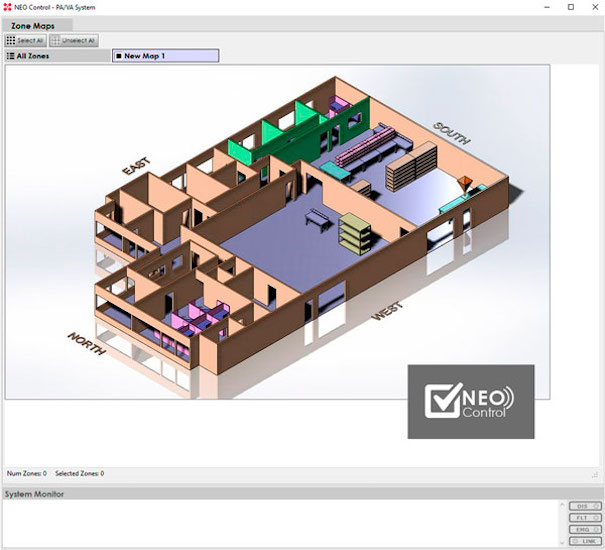The height and width of the screenshot is (550, 605).
Task: Click the resize grip at status bar corner
Action: (595, 473)
